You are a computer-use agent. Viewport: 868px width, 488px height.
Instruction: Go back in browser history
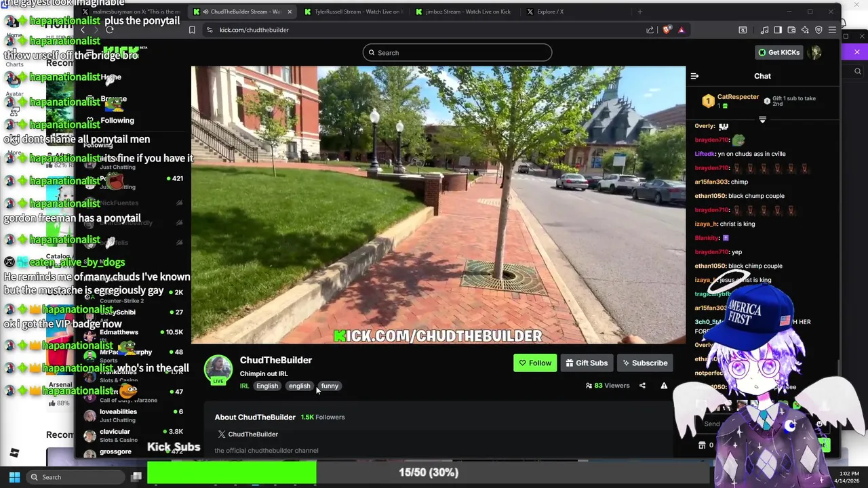(x=83, y=30)
